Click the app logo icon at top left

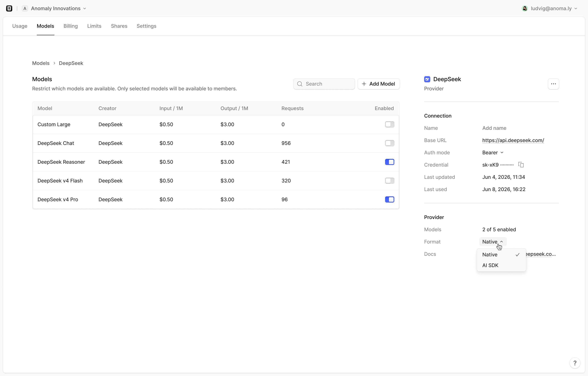(9, 9)
